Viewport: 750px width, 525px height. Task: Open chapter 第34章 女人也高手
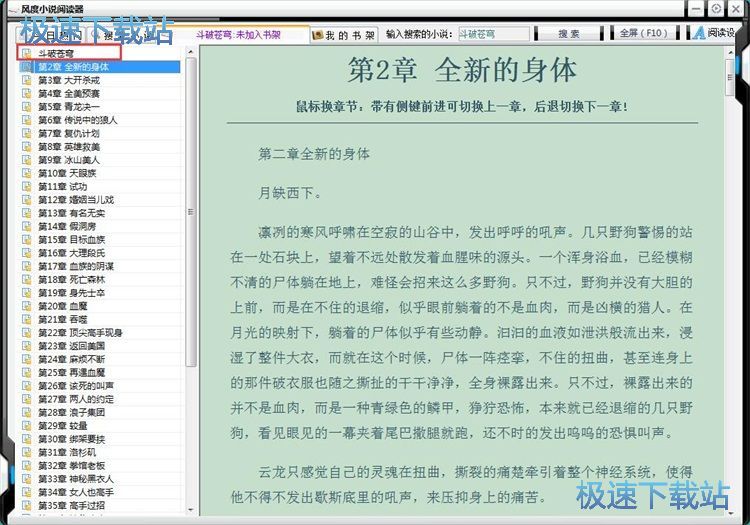click(76, 492)
